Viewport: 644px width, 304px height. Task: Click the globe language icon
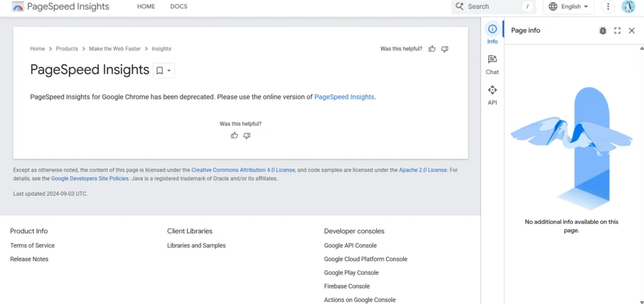point(553,6)
